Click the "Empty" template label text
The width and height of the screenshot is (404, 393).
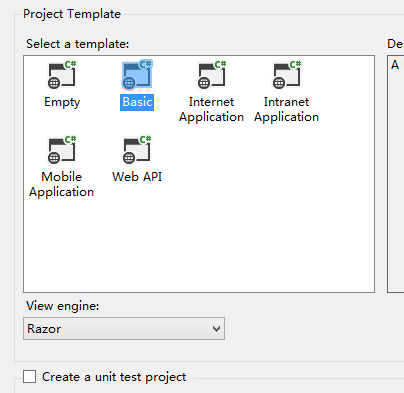(62, 102)
